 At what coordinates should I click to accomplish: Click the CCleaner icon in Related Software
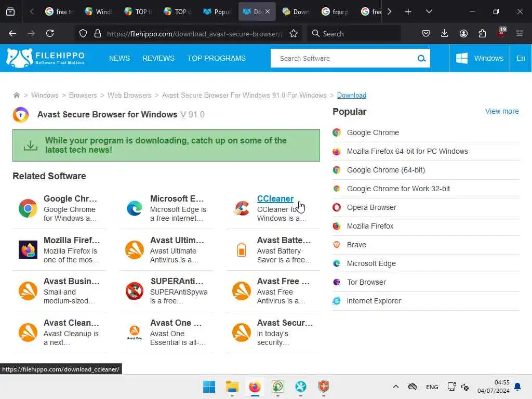pos(241,208)
